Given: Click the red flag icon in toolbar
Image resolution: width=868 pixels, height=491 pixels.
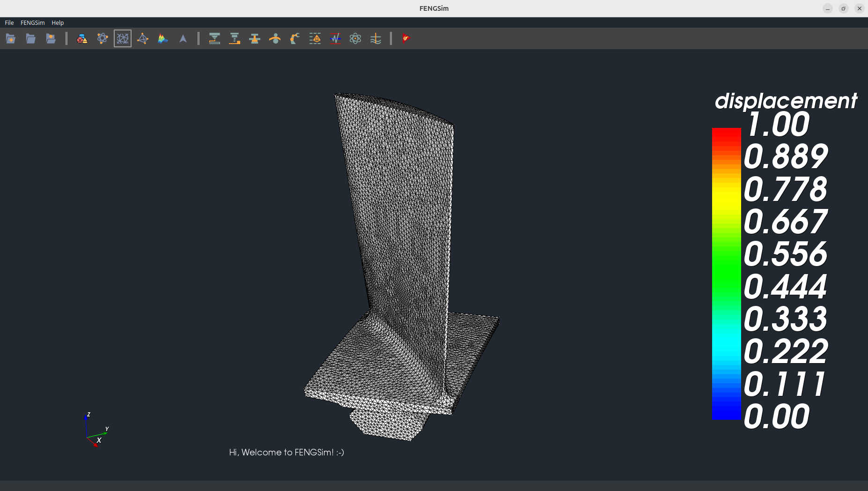Looking at the screenshot, I should coord(405,38).
